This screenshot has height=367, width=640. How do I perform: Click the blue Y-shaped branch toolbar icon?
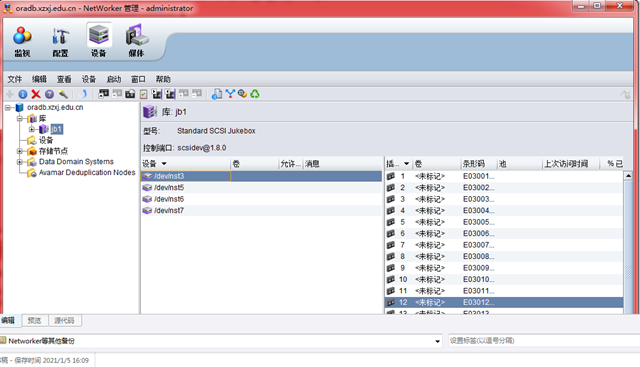(x=230, y=94)
